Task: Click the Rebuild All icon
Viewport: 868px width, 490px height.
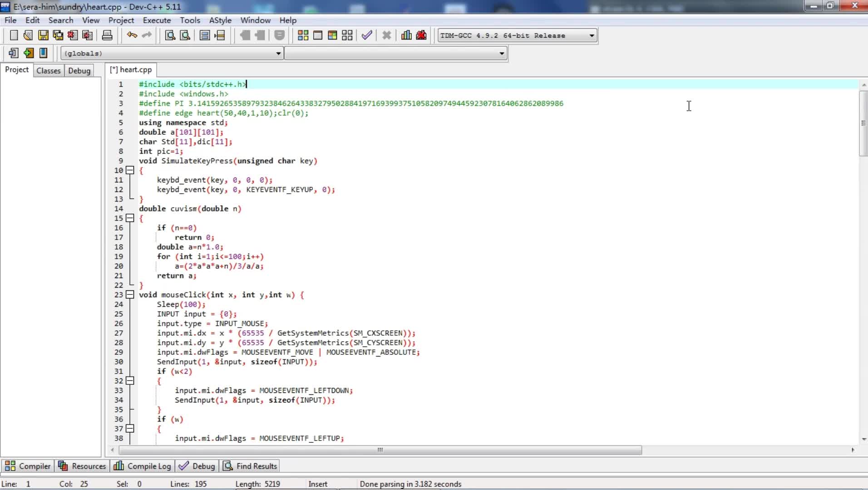Action: point(347,35)
